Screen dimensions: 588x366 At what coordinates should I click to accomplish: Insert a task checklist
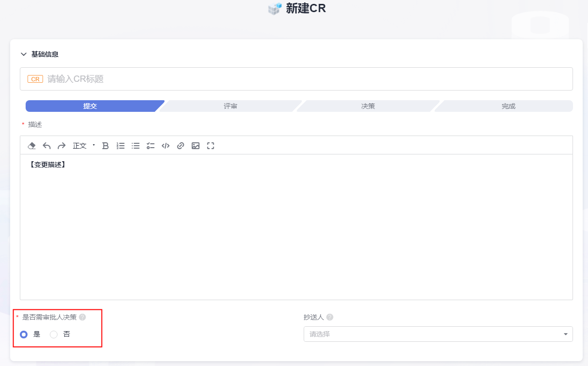(x=151, y=146)
